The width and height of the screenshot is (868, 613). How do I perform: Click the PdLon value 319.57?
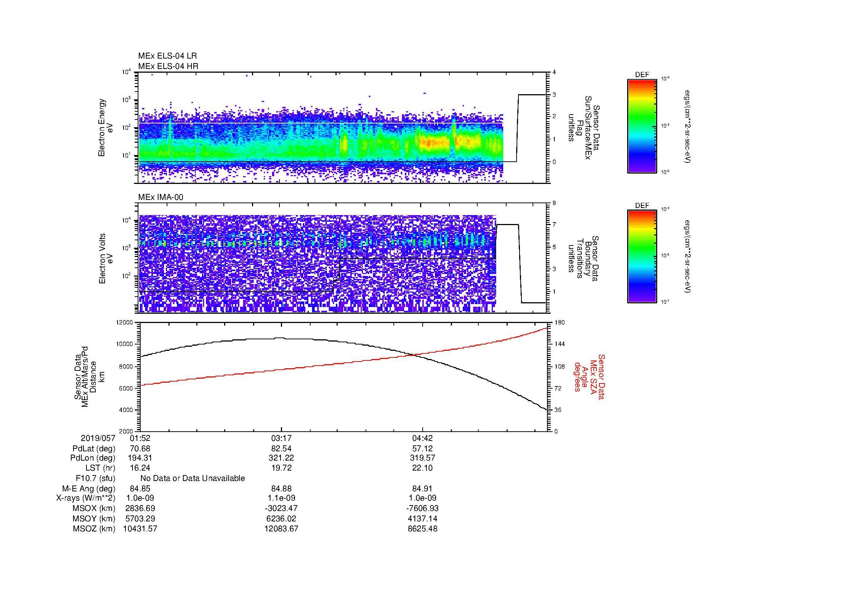(422, 458)
